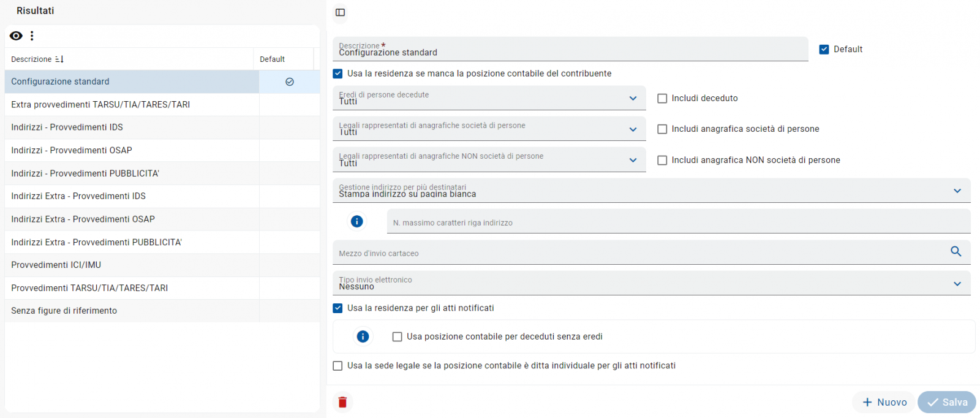Click the eye visibility icon above results
Screen dimensions: 980x418
(16, 36)
